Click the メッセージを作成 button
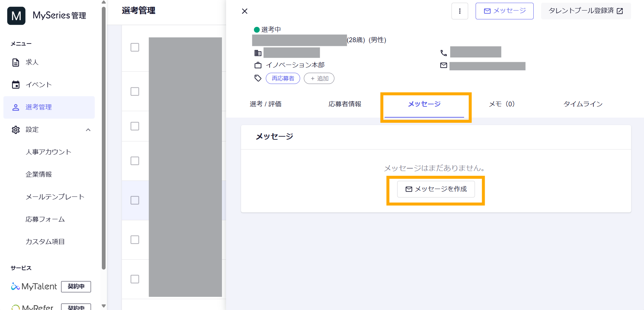 (436, 189)
